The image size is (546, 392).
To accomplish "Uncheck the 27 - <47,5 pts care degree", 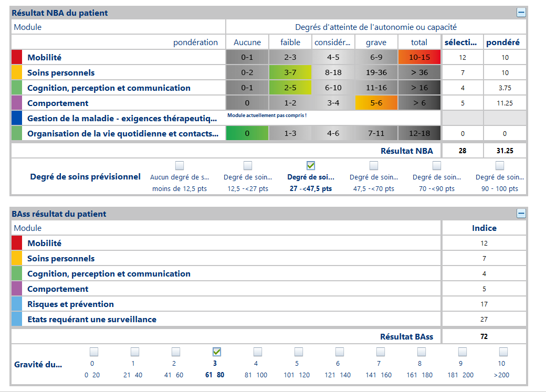I will 311,166.
